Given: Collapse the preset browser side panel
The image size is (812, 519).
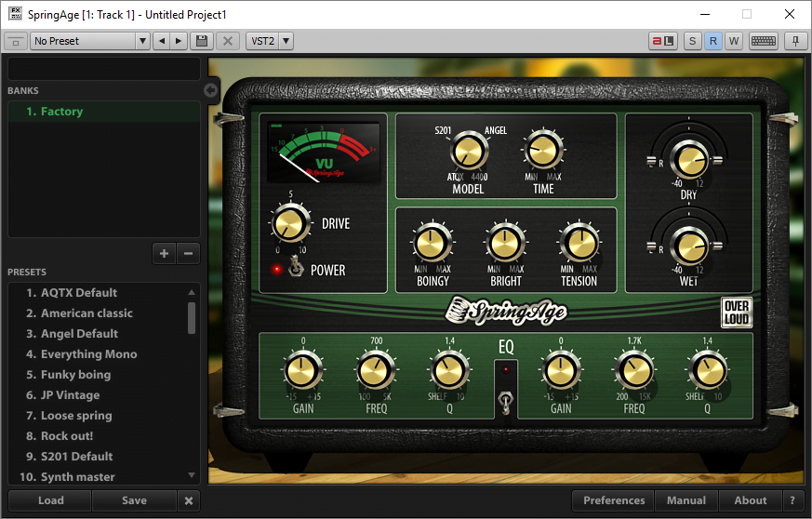Looking at the screenshot, I should coord(211,90).
